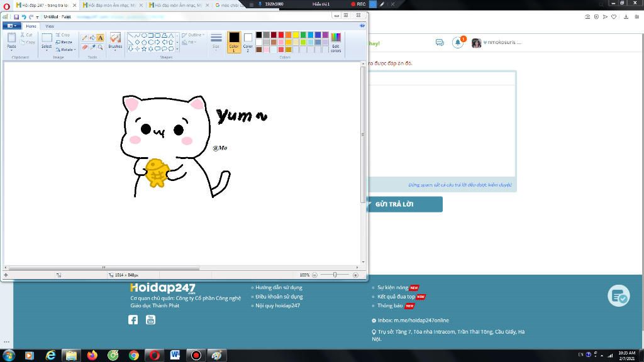Click the zoom out minus button in Paint
The width and height of the screenshot is (644, 362).
(x=314, y=275)
